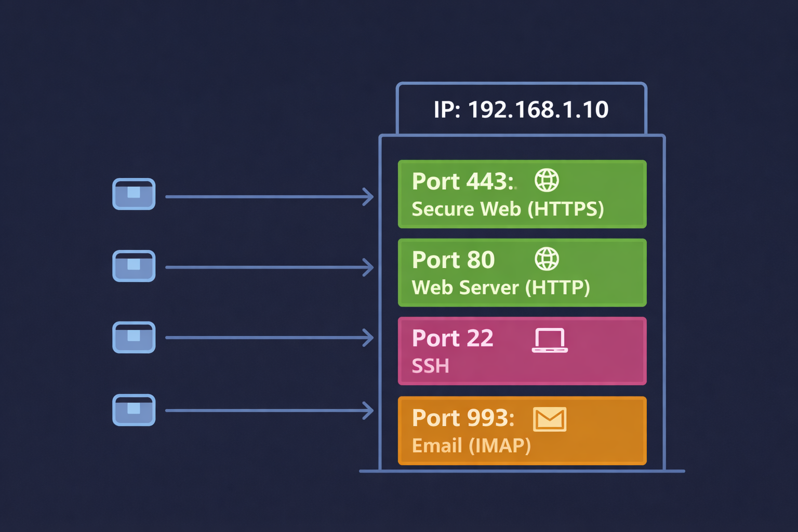
Task: Select the "Web Server (HTTP)" label
Action: click(501, 287)
